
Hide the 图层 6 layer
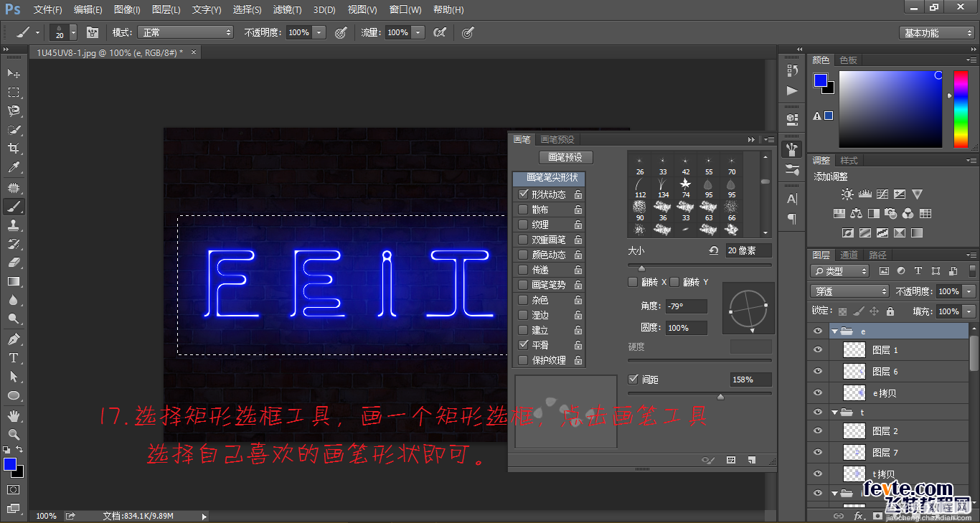pos(817,372)
